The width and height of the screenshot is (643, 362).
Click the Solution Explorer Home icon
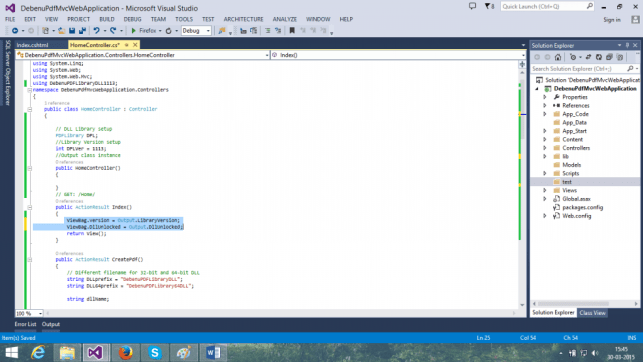[558, 57]
